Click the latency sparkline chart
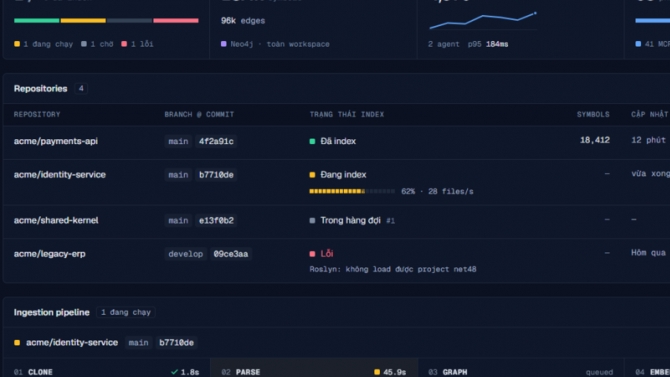This screenshot has height=377, width=670. 483,21
